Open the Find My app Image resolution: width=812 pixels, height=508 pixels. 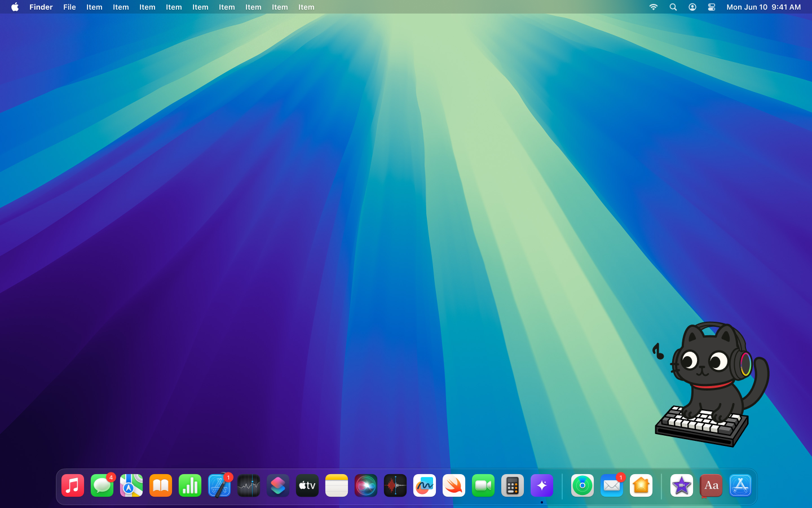pyautogui.click(x=582, y=485)
